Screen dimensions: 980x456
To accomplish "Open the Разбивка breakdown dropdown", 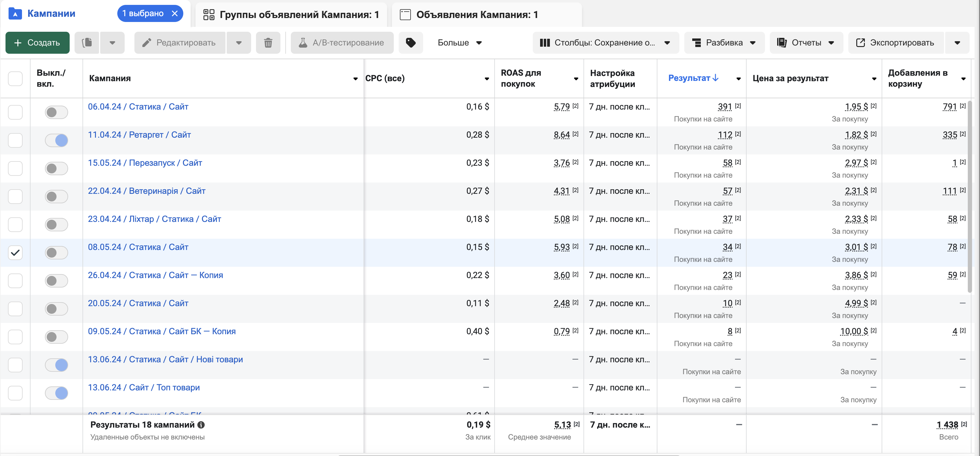I will coord(724,42).
